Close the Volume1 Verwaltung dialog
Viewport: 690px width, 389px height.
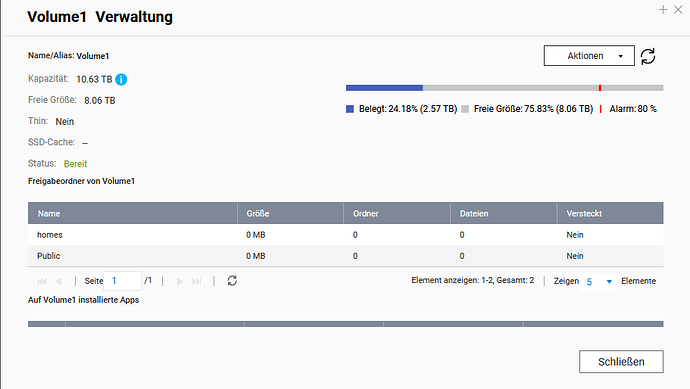(x=678, y=9)
